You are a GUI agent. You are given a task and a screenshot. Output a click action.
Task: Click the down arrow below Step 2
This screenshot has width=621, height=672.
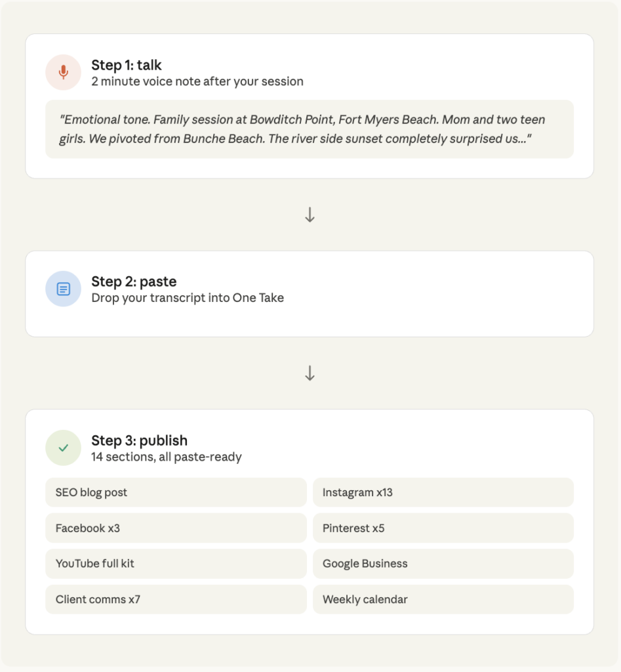coord(310,373)
